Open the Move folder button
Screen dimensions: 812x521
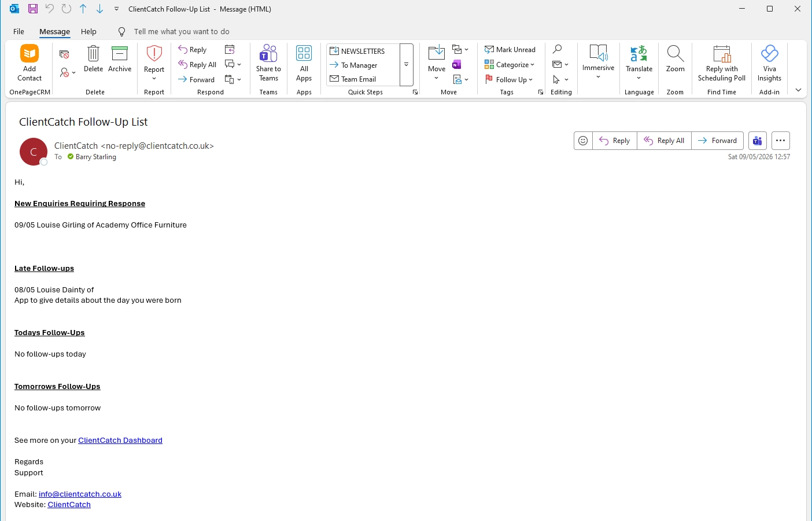(437, 63)
